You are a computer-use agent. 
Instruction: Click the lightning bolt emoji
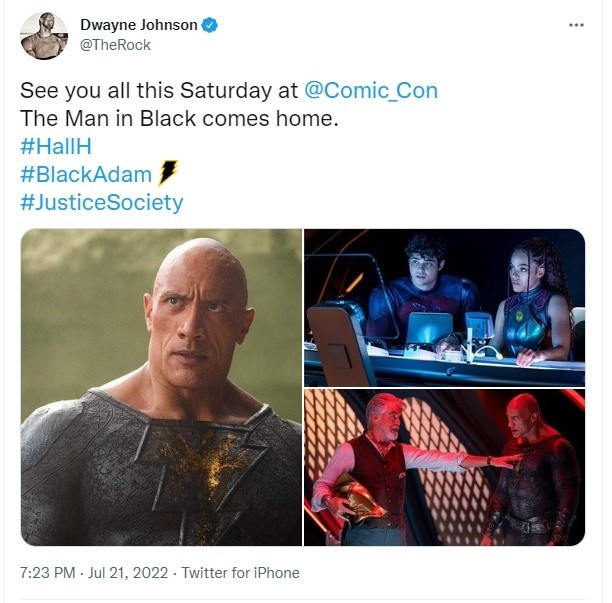tap(168, 172)
